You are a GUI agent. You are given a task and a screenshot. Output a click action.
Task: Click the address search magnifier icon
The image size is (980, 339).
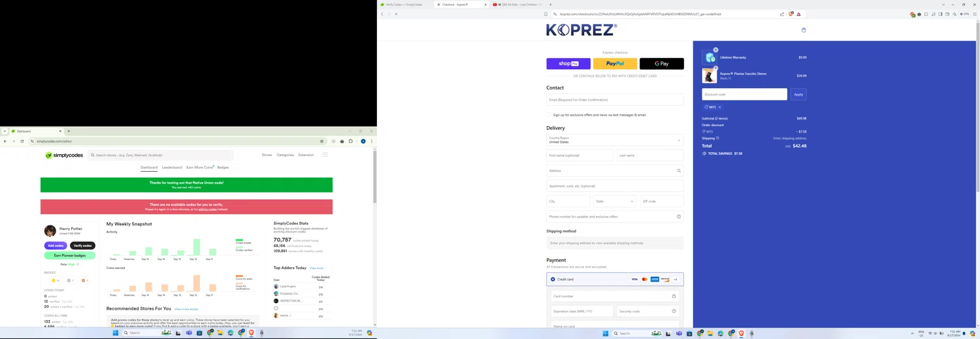679,171
